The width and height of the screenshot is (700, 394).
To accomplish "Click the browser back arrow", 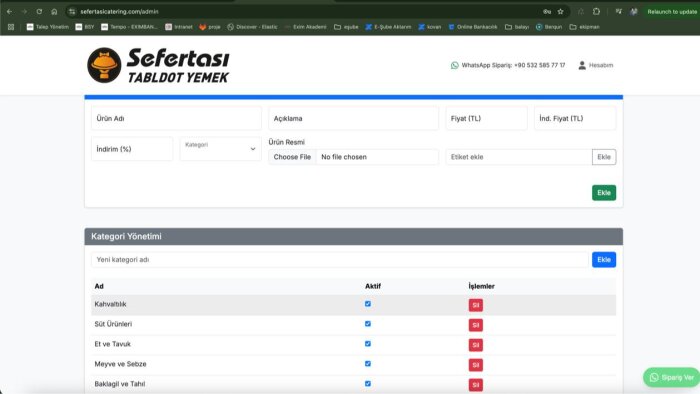I will point(9,12).
